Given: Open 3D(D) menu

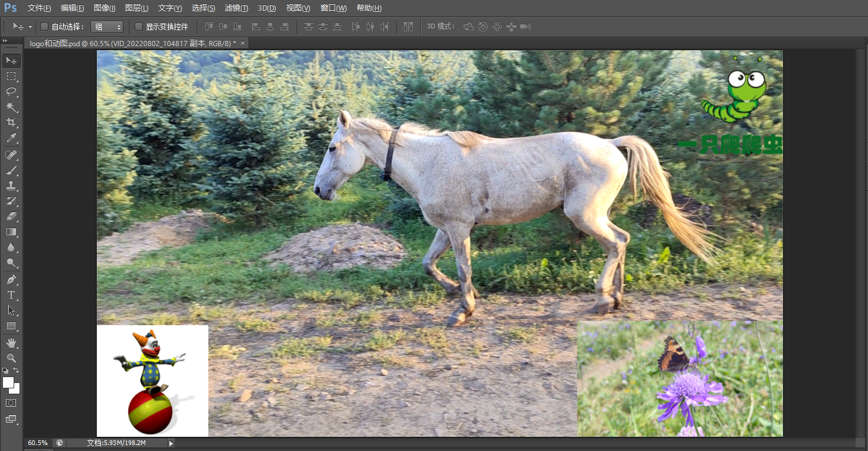Looking at the screenshot, I should [267, 8].
